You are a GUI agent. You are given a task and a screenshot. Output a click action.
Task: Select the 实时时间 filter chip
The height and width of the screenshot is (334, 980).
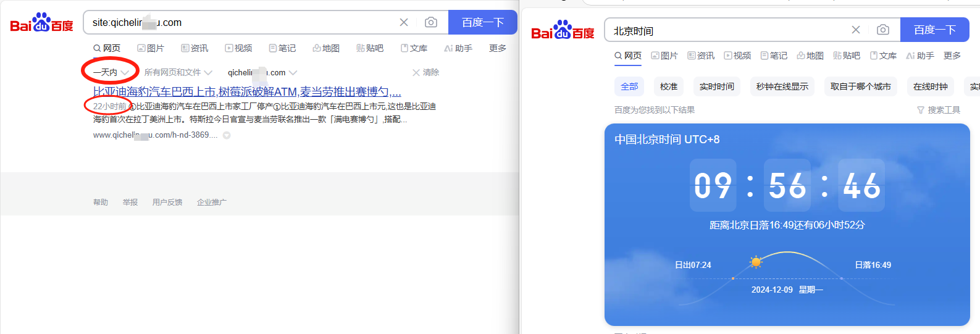click(x=716, y=86)
